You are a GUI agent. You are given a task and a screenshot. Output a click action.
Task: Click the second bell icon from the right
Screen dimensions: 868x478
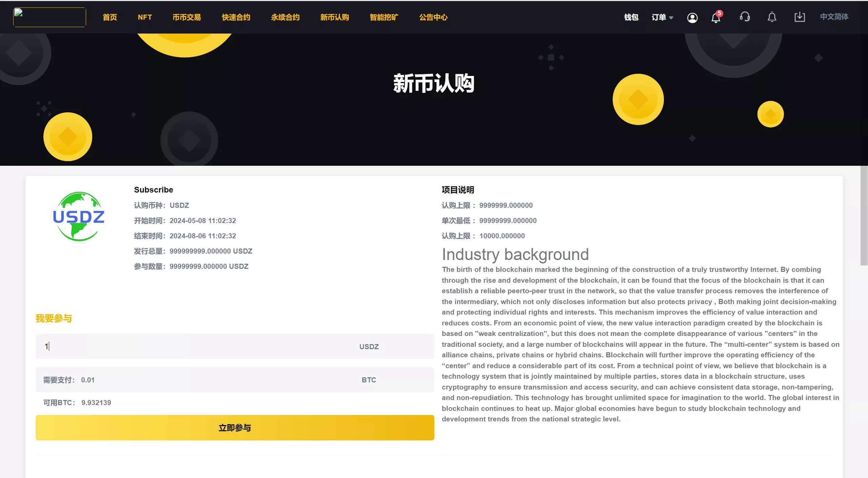pyautogui.click(x=772, y=17)
